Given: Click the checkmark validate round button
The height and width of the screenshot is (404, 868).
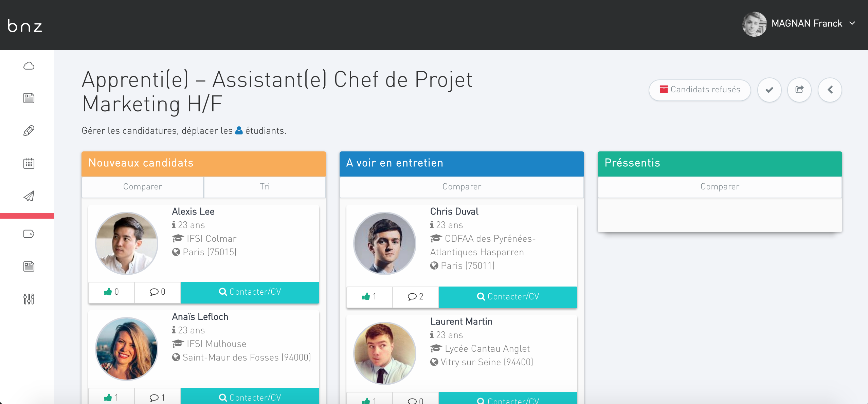Looking at the screenshot, I should click(x=769, y=90).
